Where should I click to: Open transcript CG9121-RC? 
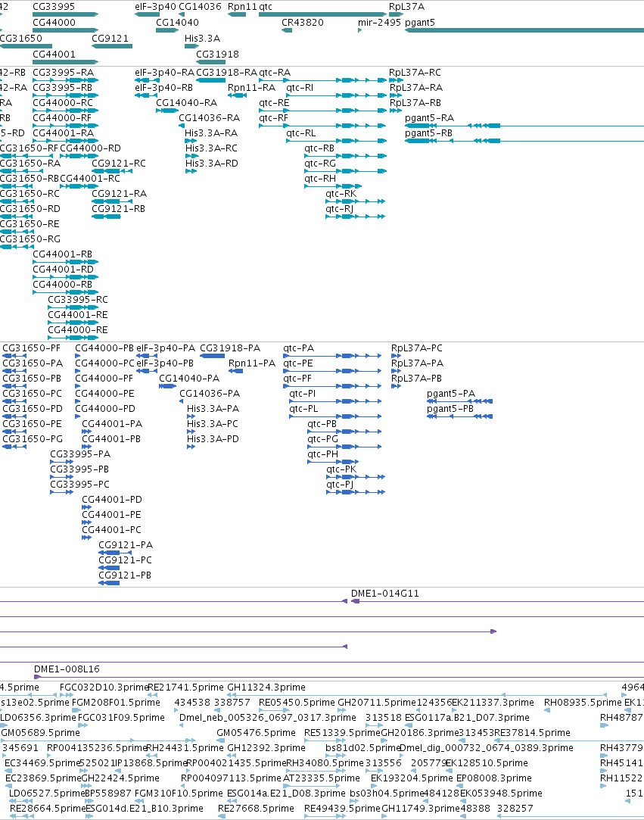click(119, 163)
